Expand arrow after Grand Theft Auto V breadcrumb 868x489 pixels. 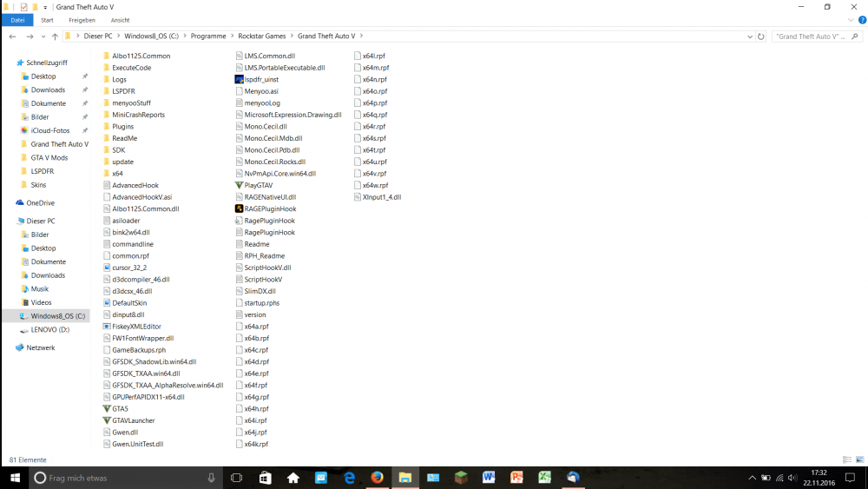(x=361, y=36)
